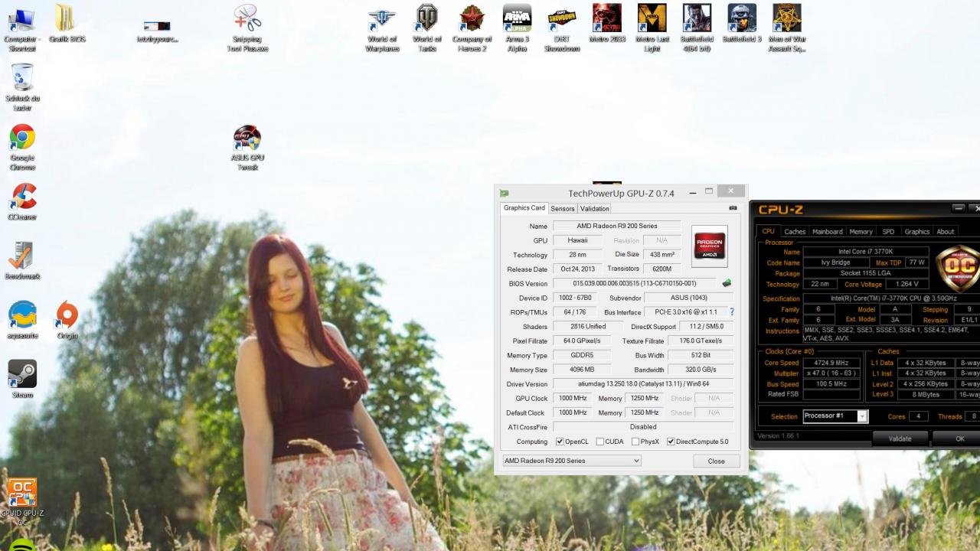The width and height of the screenshot is (980, 551).
Task: Open ASUS GPU Tweak shortcut
Action: click(247, 148)
